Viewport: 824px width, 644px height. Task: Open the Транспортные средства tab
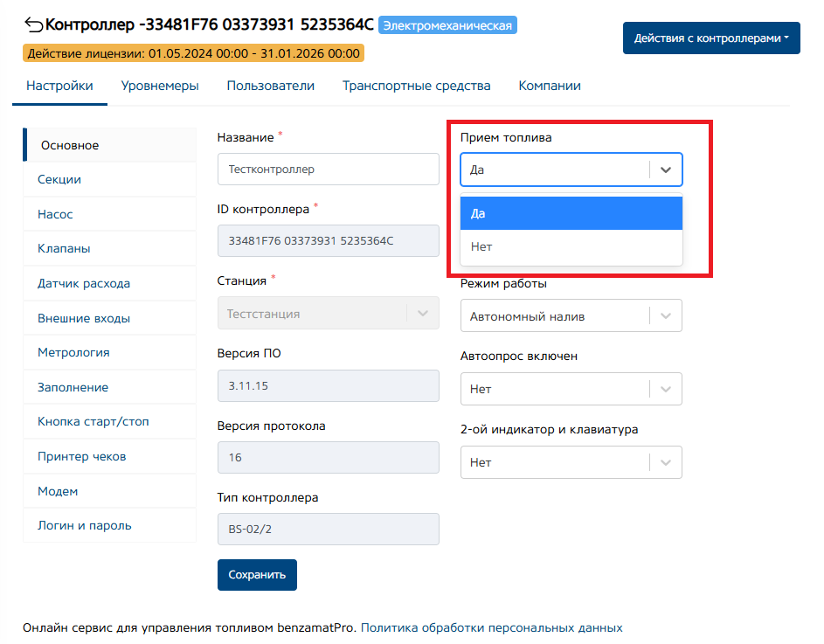point(416,86)
